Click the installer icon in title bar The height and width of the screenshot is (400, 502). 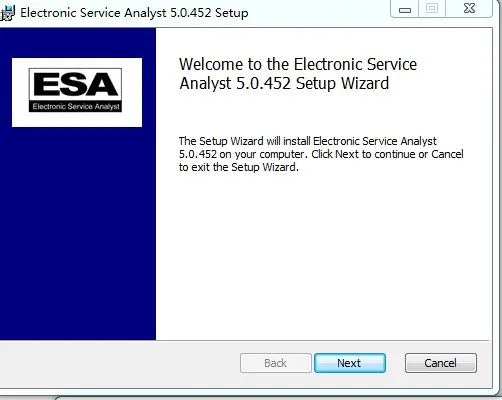(x=7, y=13)
